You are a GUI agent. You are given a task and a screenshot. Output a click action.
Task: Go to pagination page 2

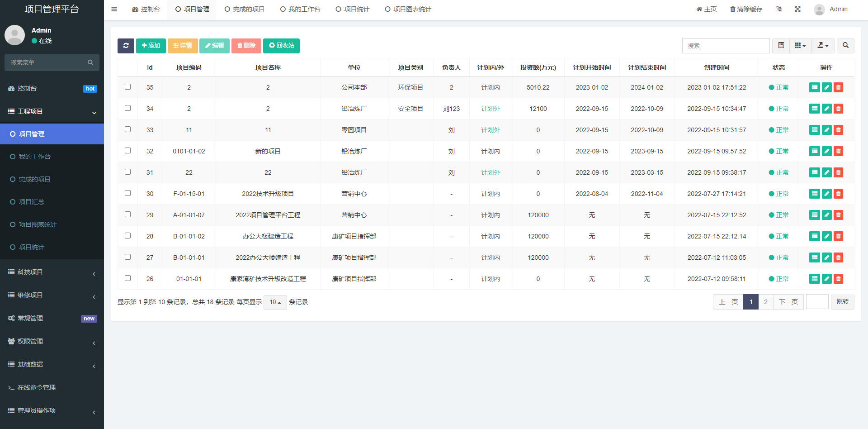point(766,302)
